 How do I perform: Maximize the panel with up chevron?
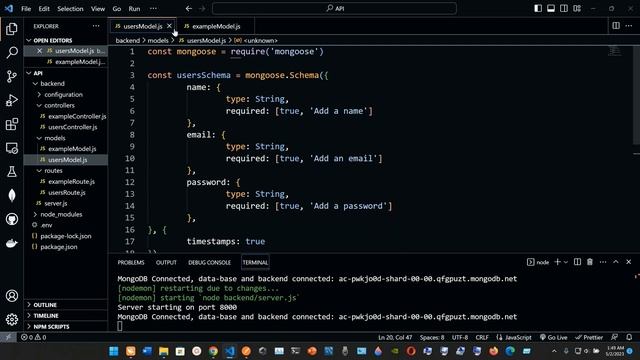click(x=616, y=262)
